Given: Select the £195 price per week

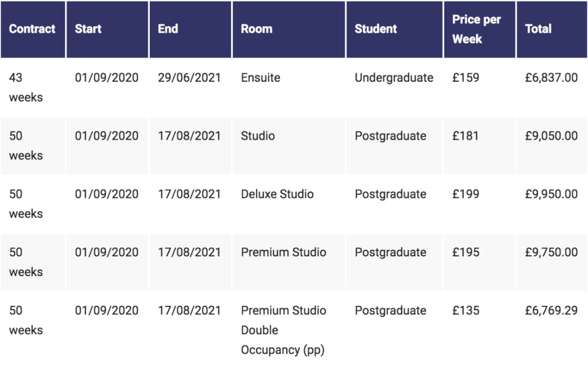Looking at the screenshot, I should (465, 252).
